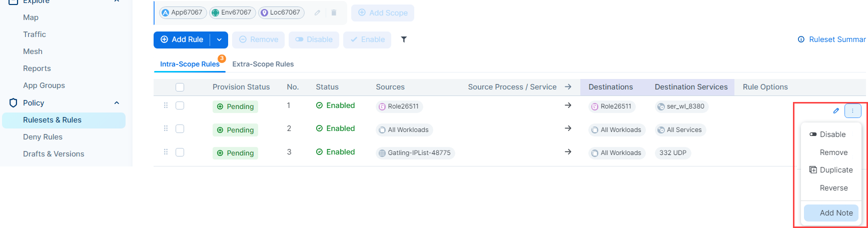Open the Add Rule dropdown arrow
This screenshot has width=868, height=228.
[x=219, y=39]
